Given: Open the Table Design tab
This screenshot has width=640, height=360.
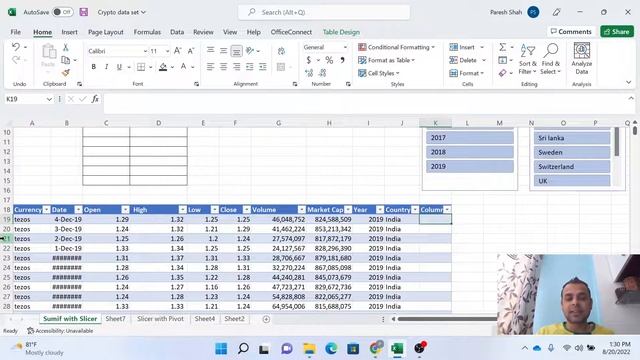Looking at the screenshot, I should pyautogui.click(x=341, y=32).
